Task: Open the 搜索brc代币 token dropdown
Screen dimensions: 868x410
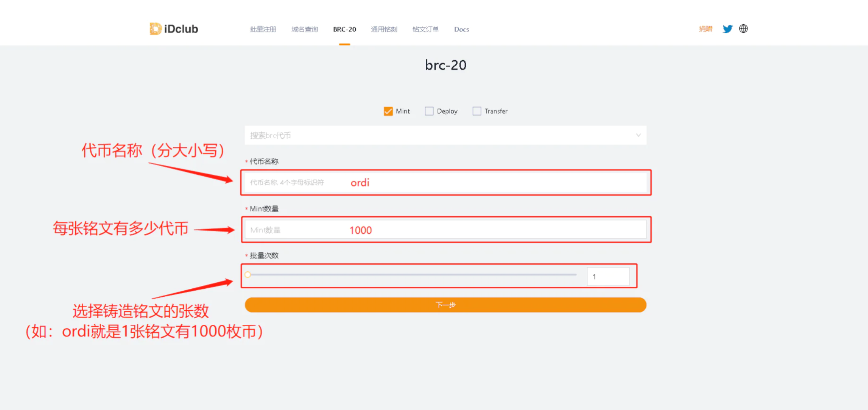Action: [x=445, y=135]
